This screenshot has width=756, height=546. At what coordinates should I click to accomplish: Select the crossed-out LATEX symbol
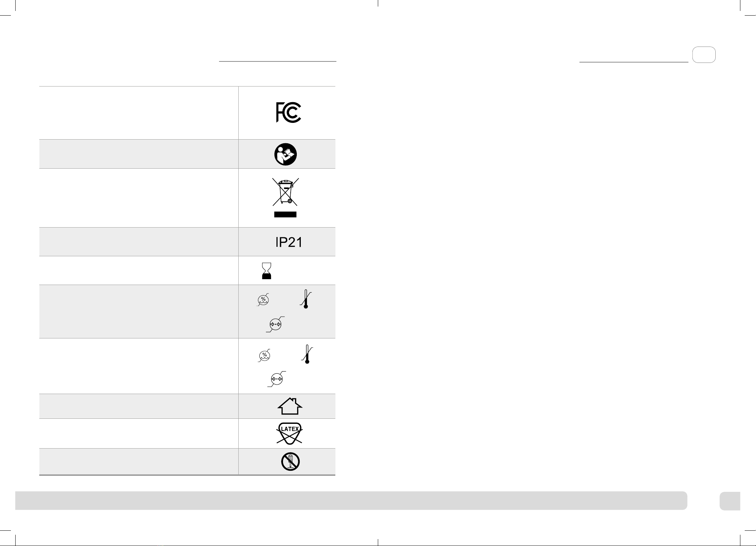tap(290, 433)
